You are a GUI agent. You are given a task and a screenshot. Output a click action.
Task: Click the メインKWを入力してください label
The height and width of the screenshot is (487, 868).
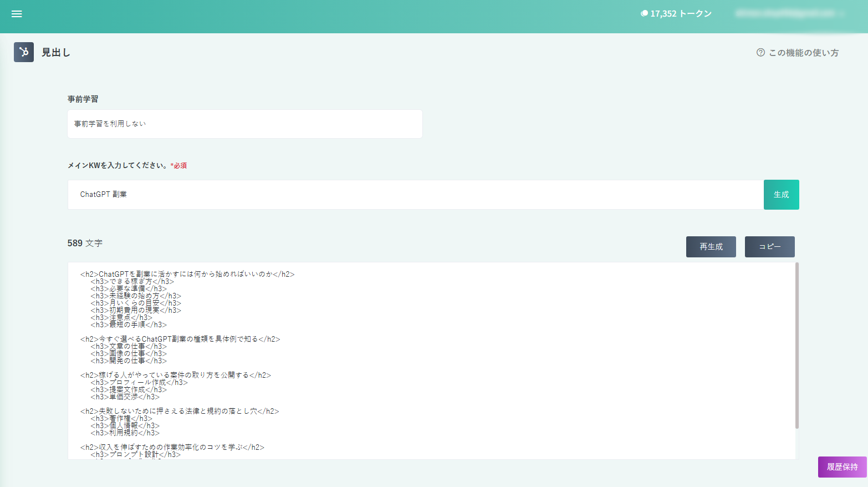pos(127,165)
